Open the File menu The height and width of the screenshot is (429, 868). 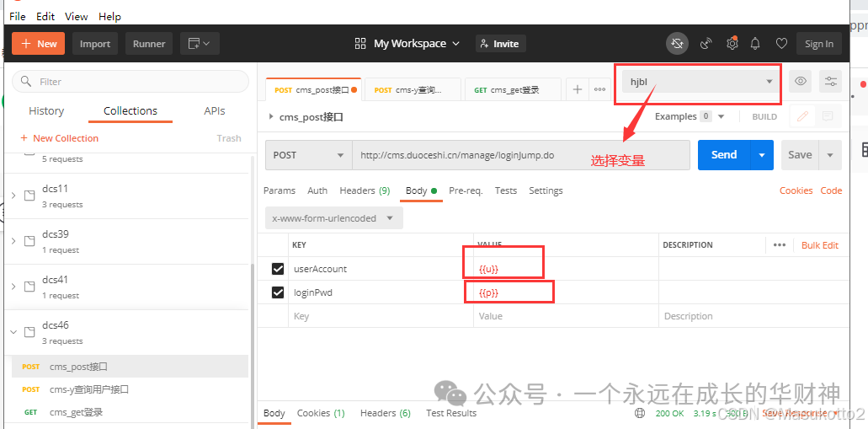pos(17,16)
